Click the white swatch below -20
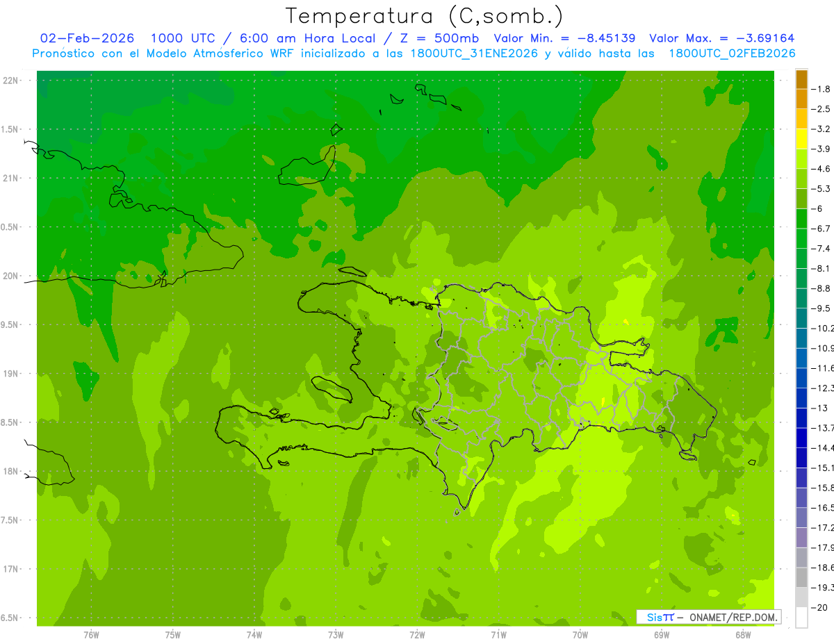834x644 pixels. tap(801, 618)
